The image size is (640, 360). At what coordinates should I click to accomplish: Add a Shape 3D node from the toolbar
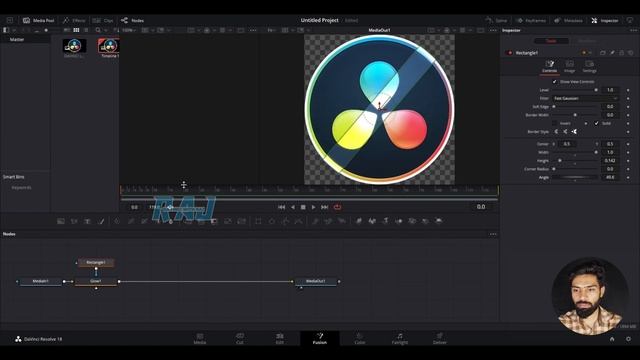372,221
